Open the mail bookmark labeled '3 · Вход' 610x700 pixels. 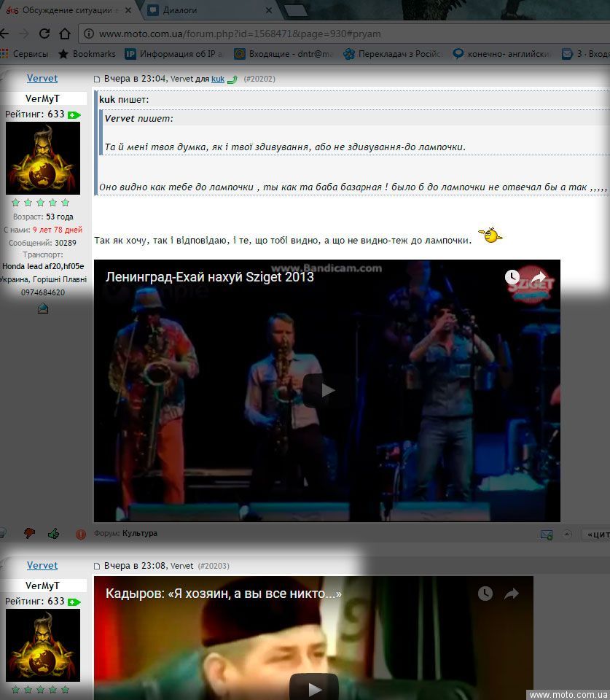pos(585,54)
